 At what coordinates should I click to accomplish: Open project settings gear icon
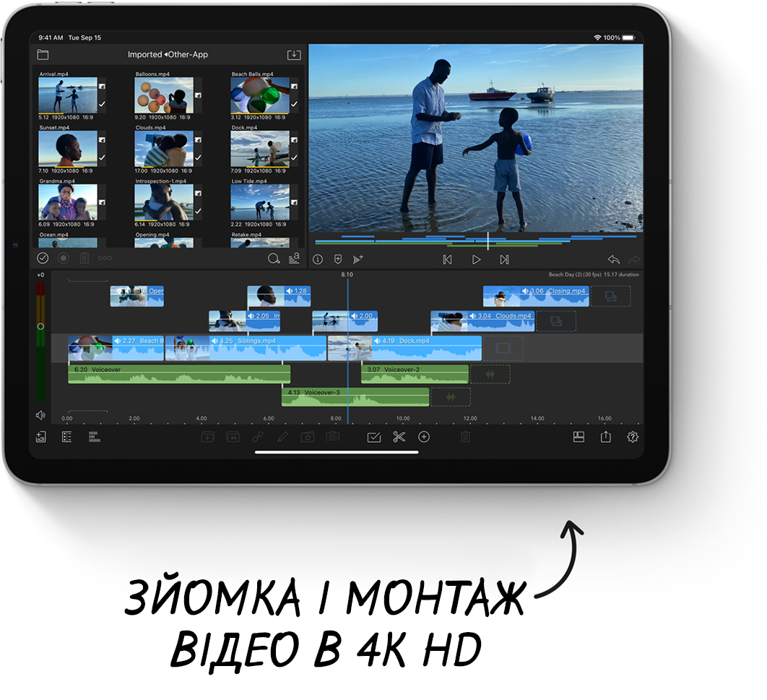[633, 437]
